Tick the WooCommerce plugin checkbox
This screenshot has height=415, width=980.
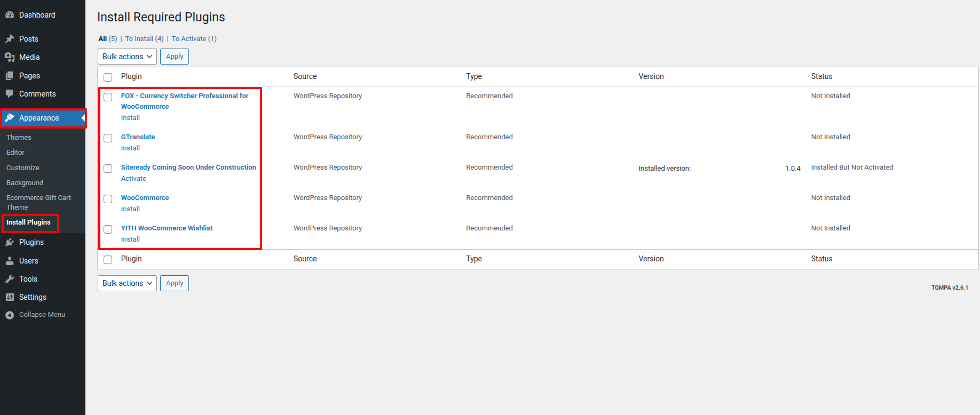pyautogui.click(x=108, y=199)
